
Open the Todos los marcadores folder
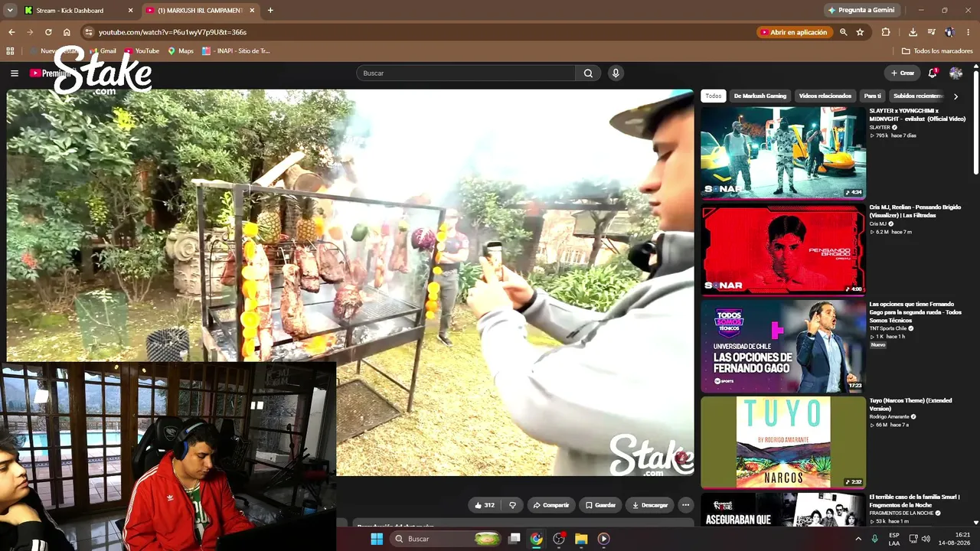click(937, 51)
